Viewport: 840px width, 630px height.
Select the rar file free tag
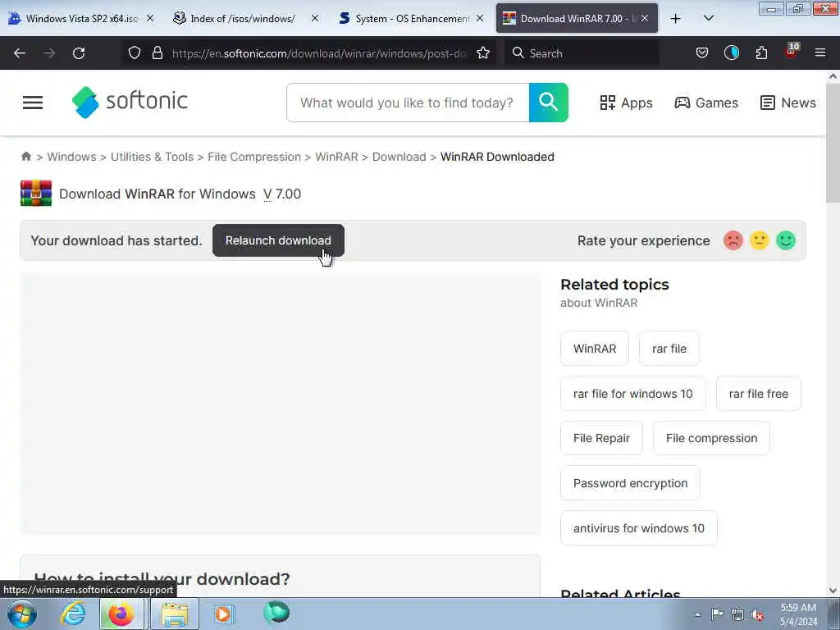point(759,393)
